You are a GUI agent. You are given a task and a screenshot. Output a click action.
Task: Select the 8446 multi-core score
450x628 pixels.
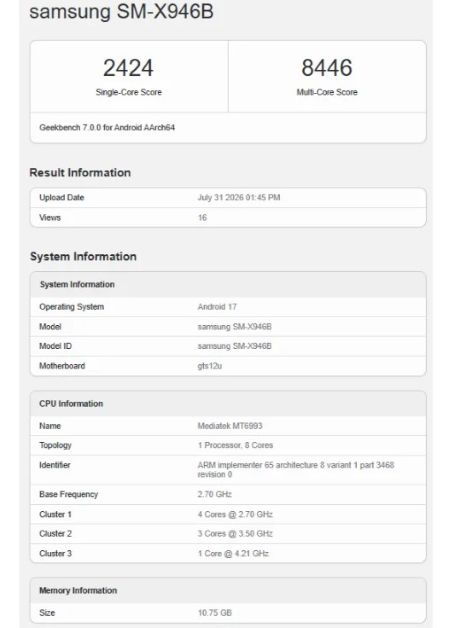coord(327,68)
